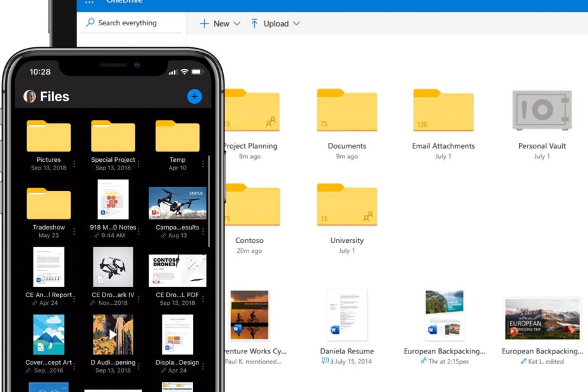Open the Displa...Design document thumbnail
588x392 pixels.
click(x=178, y=334)
